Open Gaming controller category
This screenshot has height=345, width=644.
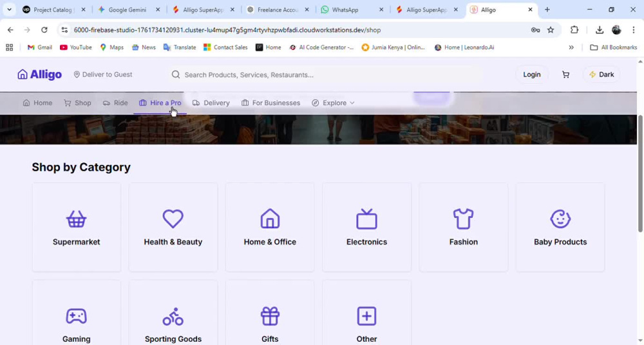tap(77, 313)
